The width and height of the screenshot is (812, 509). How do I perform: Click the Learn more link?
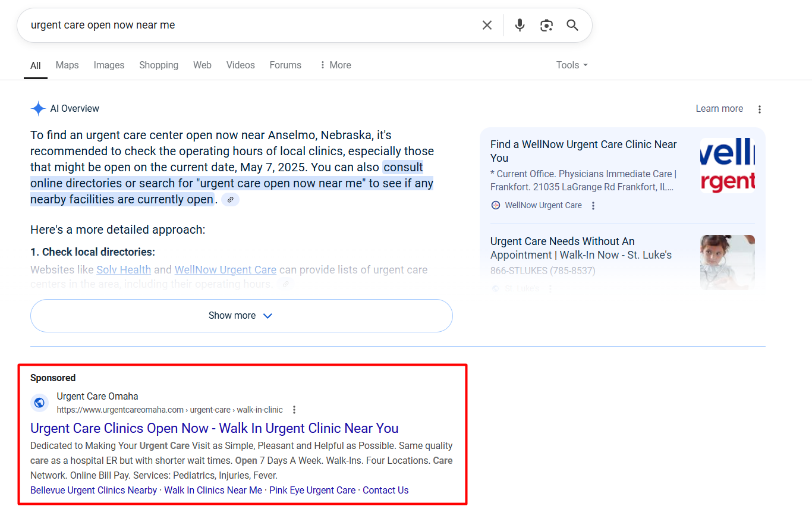pyautogui.click(x=719, y=109)
